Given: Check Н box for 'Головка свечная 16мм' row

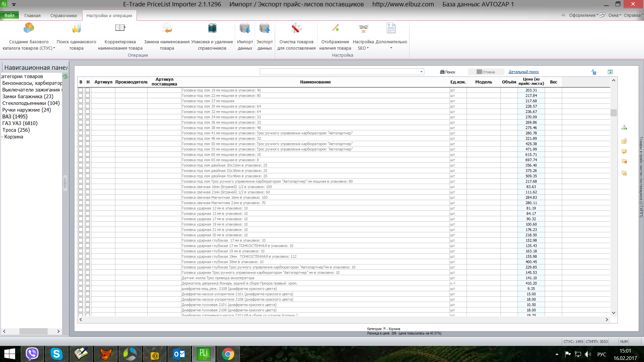Looking at the screenshot, I should point(88,187).
